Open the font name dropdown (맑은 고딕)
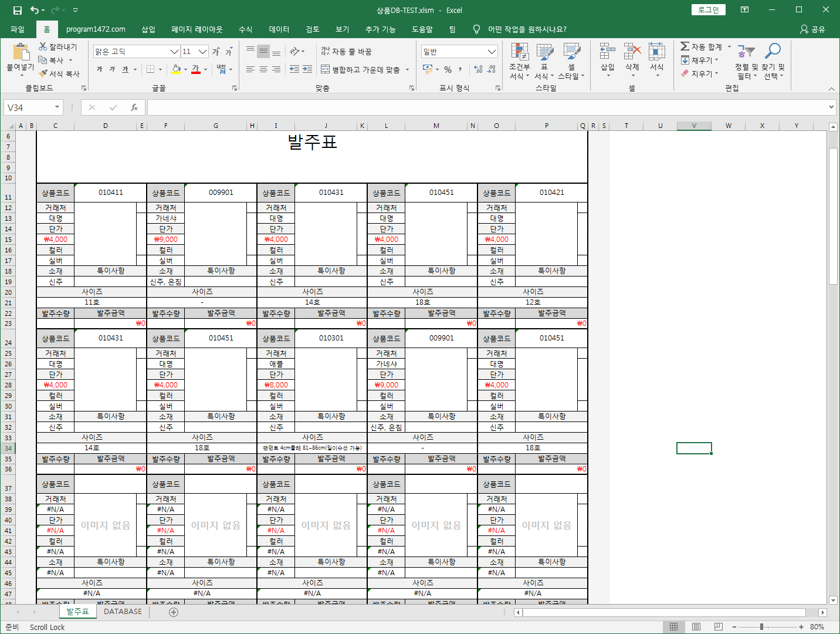The image size is (840, 634). point(174,52)
